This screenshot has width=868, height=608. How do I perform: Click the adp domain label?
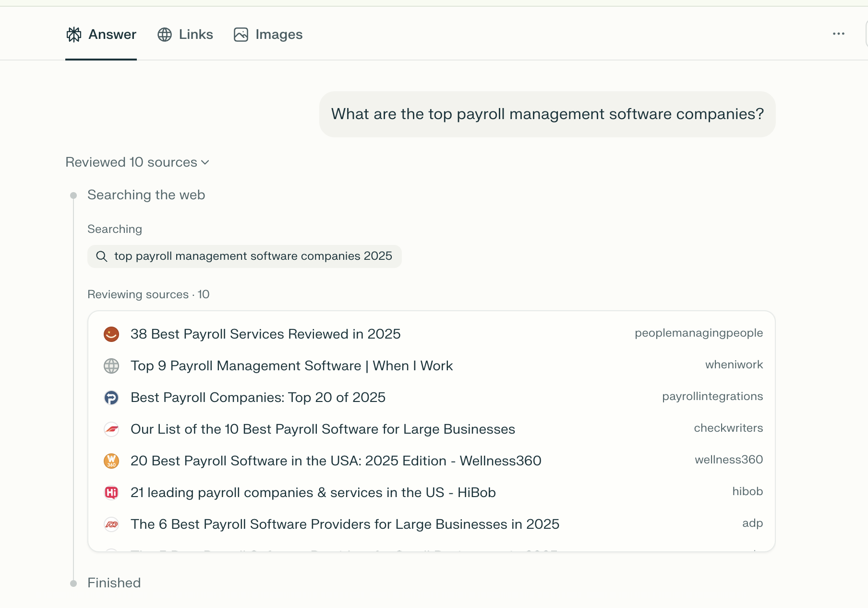(752, 523)
